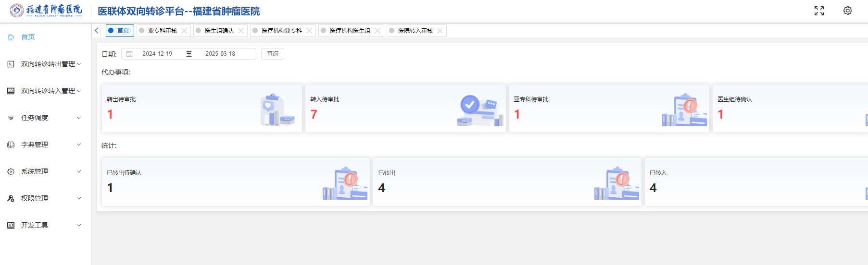The image size is (868, 265).
Task: Click the 转入待审批 checkmark illustration
Action: click(x=480, y=110)
